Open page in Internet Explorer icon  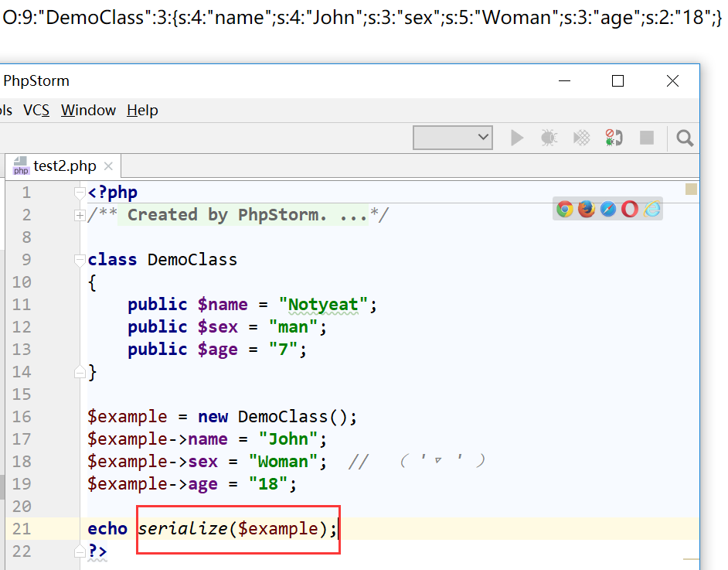651,210
